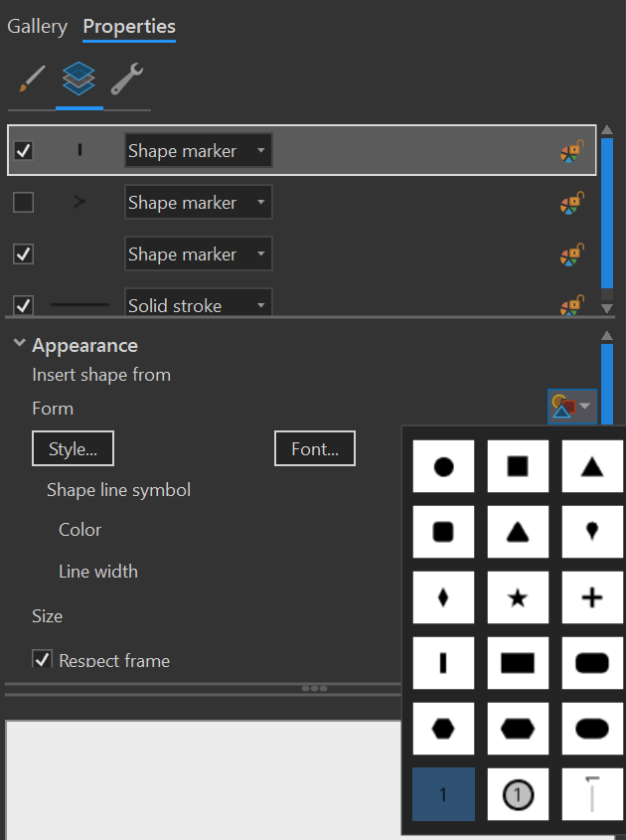Image resolution: width=626 pixels, height=840 pixels.
Task: Uncheck the first Shape marker layer
Action: (24, 151)
